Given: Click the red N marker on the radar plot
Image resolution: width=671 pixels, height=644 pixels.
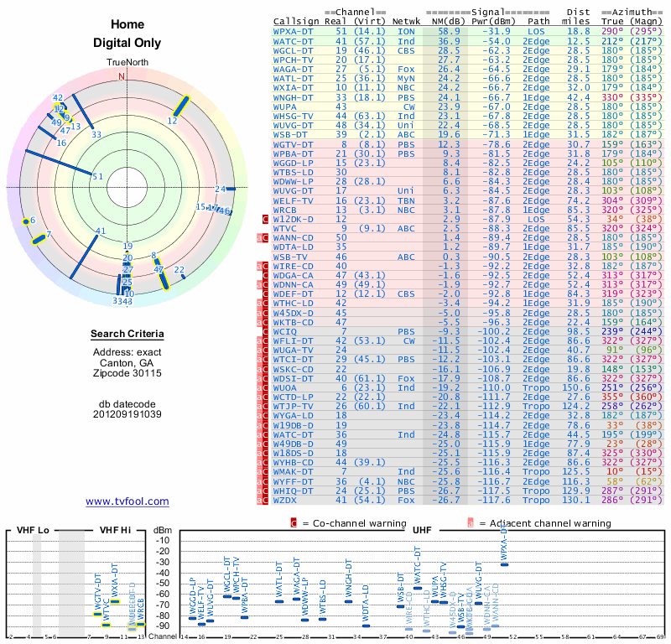Looking at the screenshot, I should pyautogui.click(x=122, y=76).
